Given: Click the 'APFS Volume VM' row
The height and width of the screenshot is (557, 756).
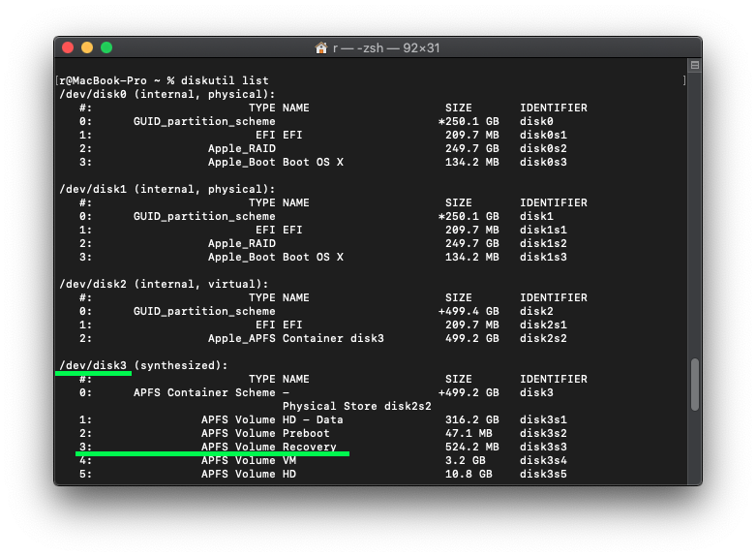Looking at the screenshot, I should tap(248, 460).
